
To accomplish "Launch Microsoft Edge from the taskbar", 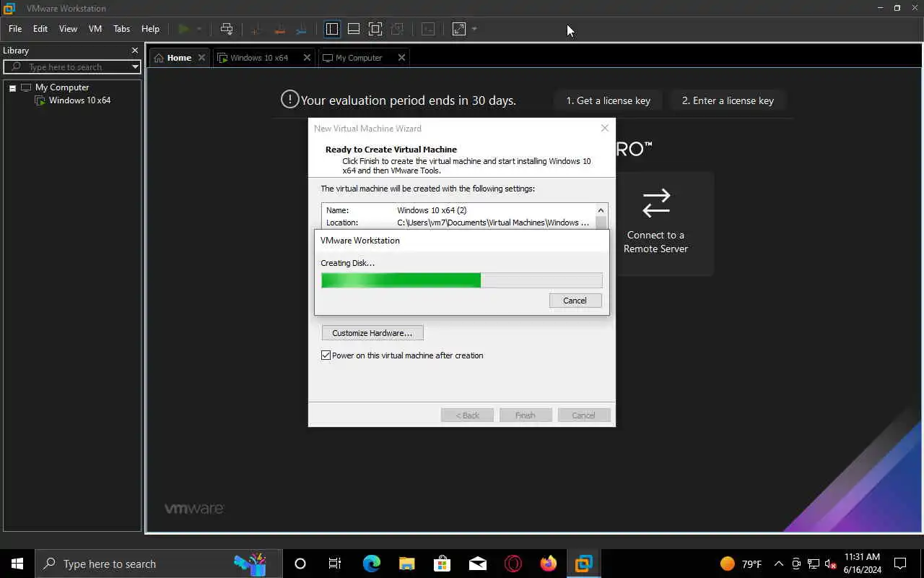I will pyautogui.click(x=371, y=564).
